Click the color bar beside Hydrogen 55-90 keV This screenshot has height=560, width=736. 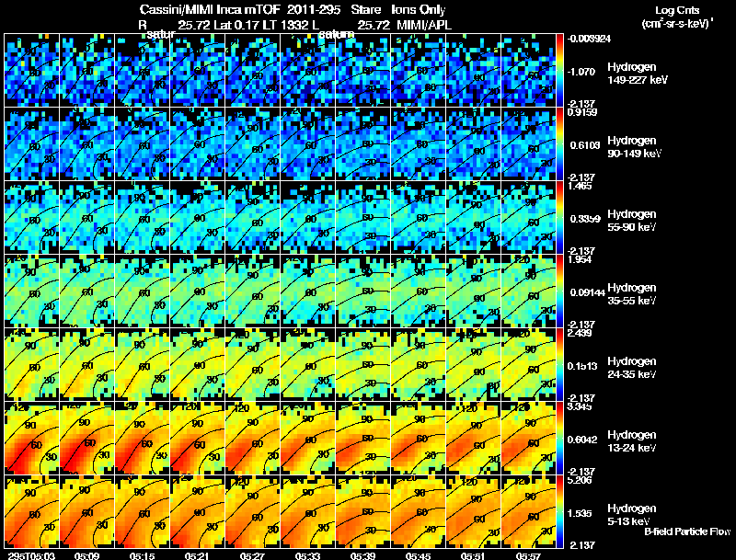559,217
